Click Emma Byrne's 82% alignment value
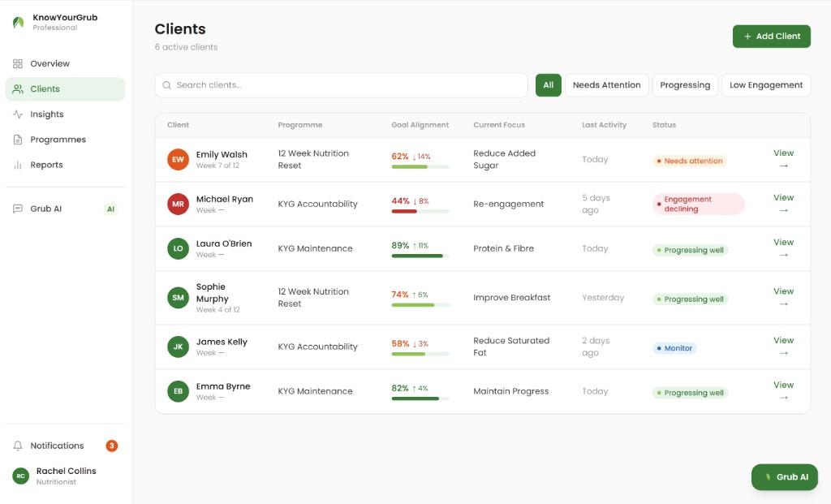Screen dimensions: 831x504 (x=399, y=389)
